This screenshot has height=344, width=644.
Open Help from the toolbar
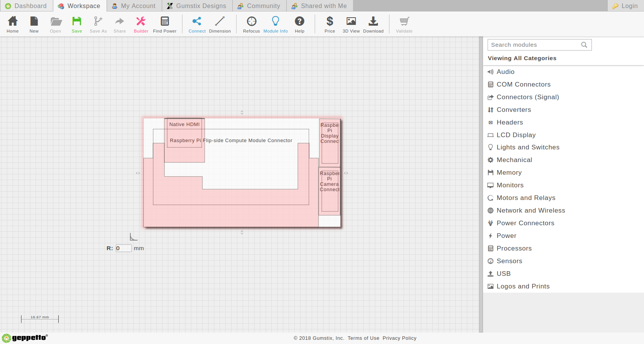[x=300, y=25]
